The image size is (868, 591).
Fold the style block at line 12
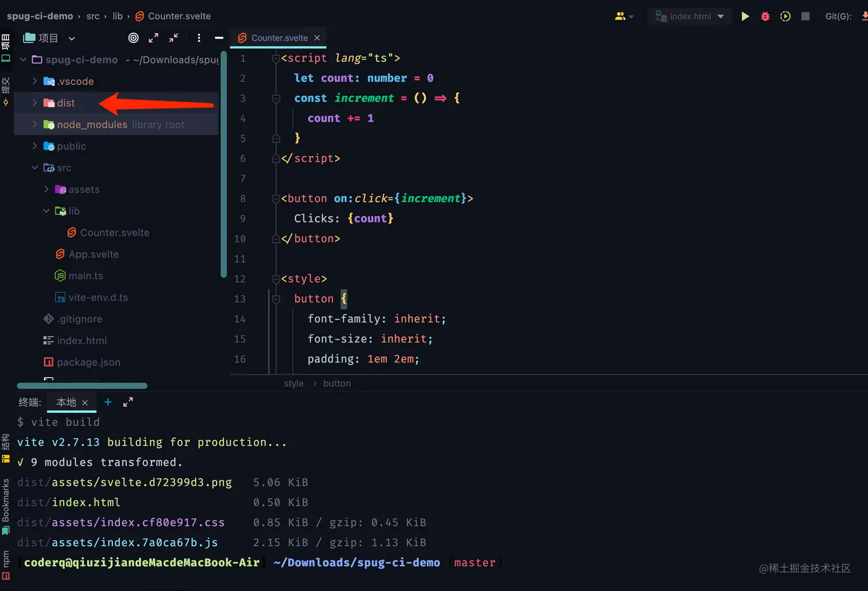(276, 279)
